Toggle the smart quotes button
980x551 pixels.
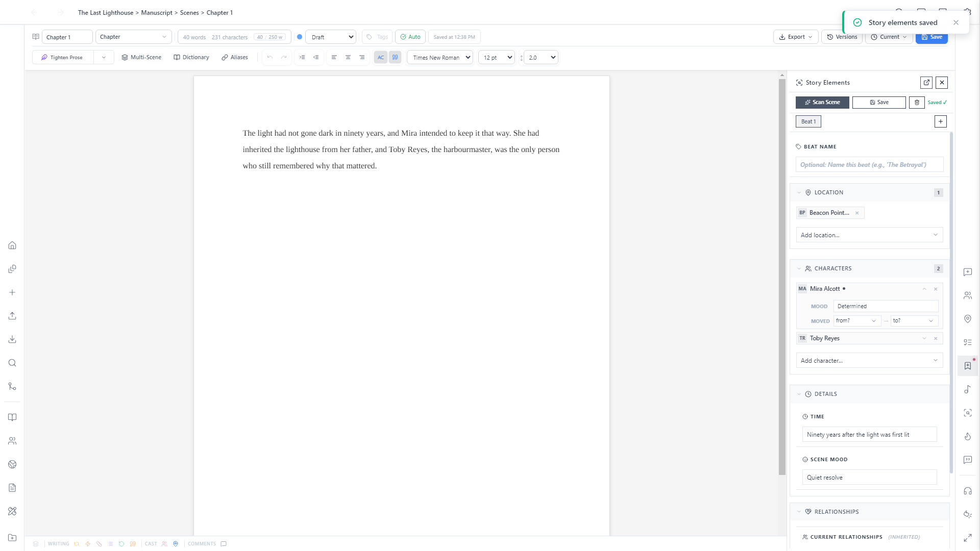(x=395, y=57)
